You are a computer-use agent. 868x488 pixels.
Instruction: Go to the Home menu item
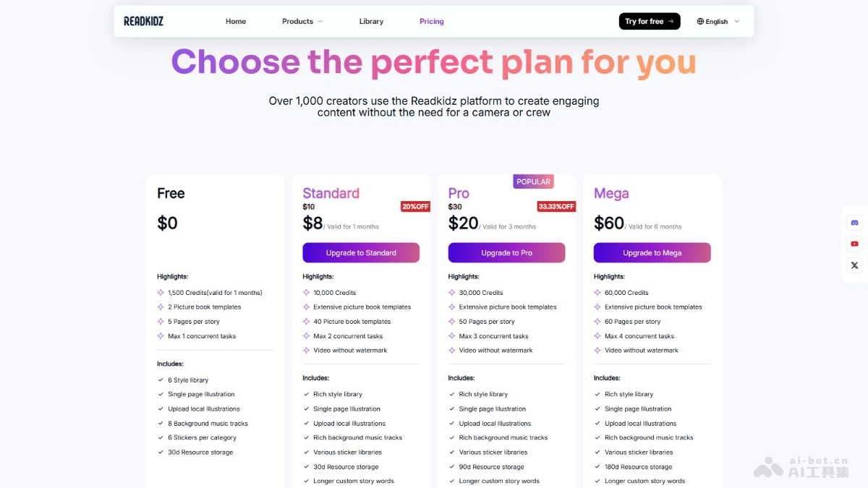(x=236, y=22)
